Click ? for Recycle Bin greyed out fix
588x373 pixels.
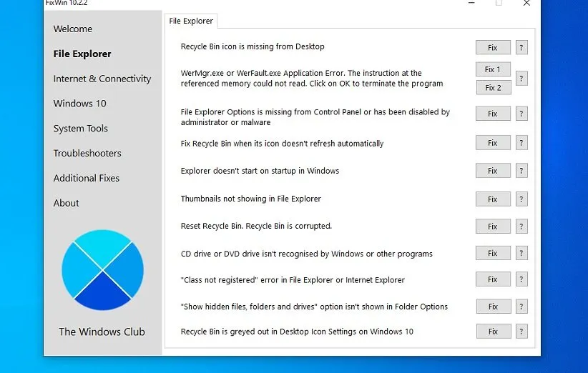(x=521, y=332)
